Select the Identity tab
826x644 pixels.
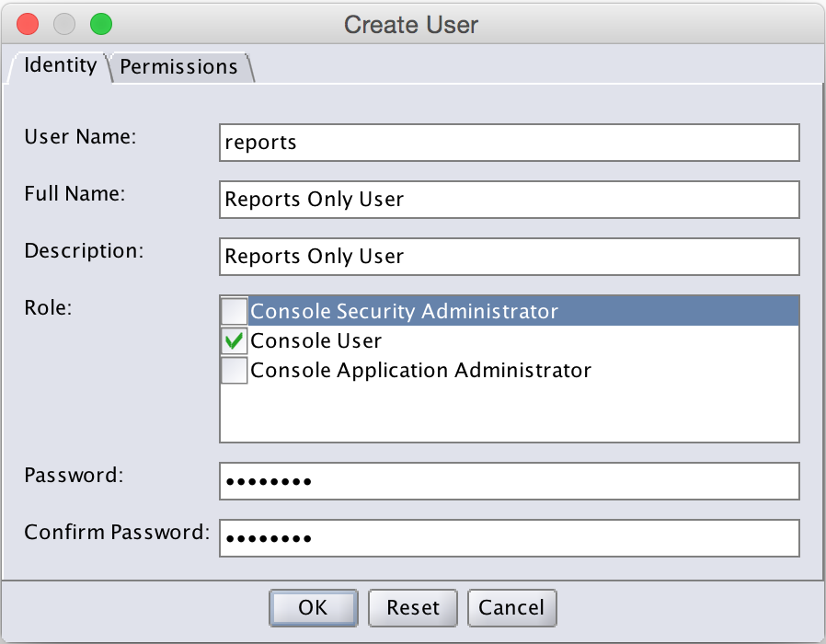tap(60, 66)
